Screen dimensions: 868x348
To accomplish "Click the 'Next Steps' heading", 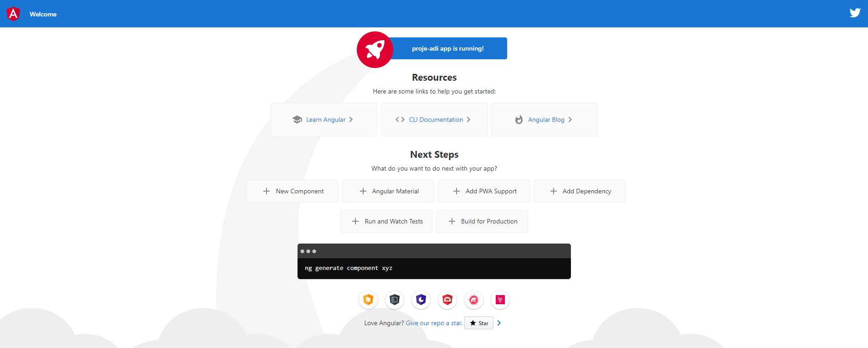I will click(x=434, y=155).
